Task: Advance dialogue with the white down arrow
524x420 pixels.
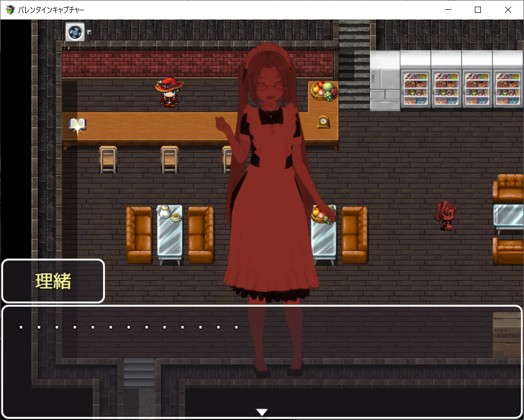Action: point(262,412)
